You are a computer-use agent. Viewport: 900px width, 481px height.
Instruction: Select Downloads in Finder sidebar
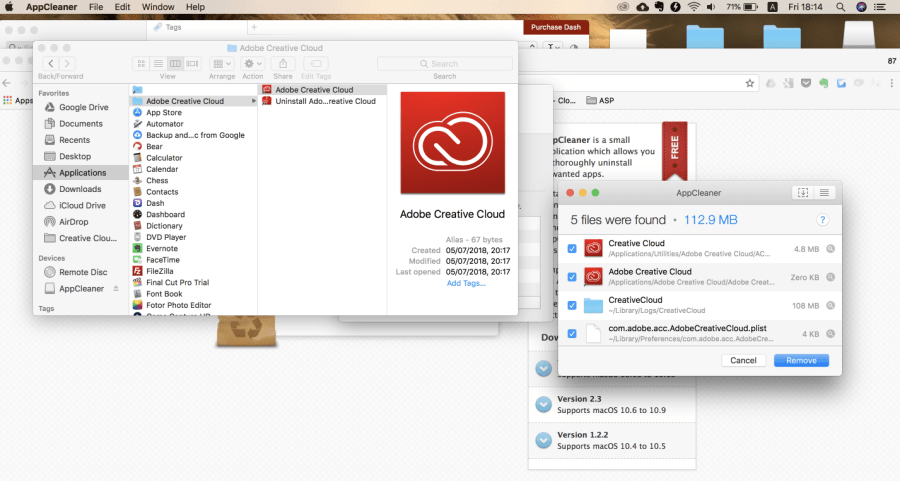(80, 189)
